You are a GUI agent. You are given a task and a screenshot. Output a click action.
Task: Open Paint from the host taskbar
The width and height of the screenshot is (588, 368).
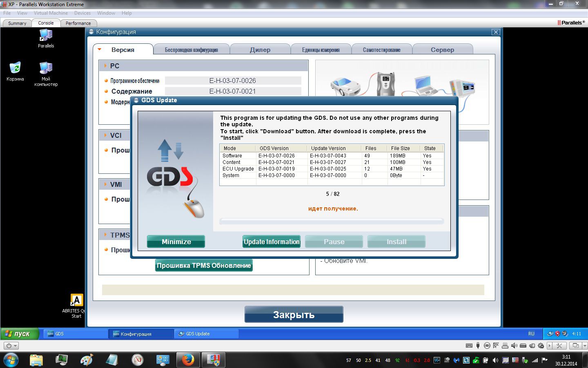pyautogui.click(x=87, y=360)
